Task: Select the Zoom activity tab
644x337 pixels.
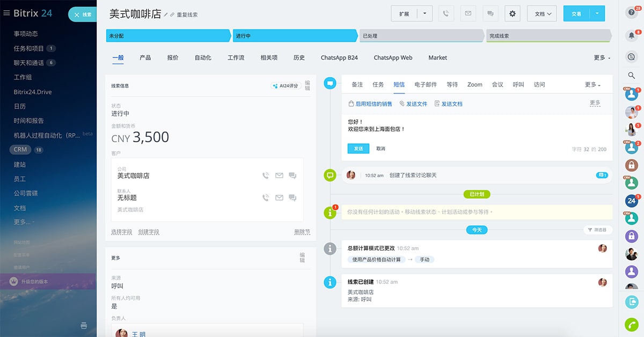Action: tap(474, 85)
